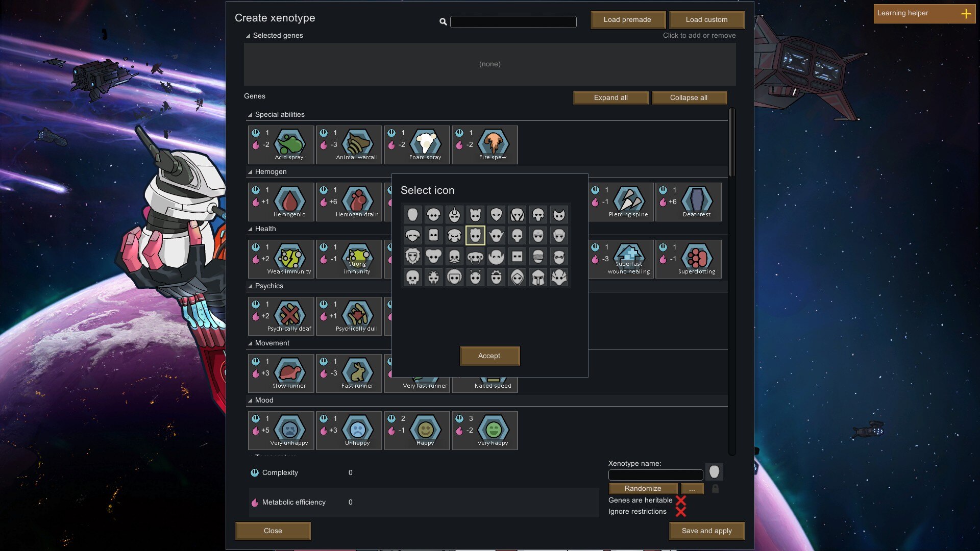The width and height of the screenshot is (980, 551).
Task: Add the Animal warcall gene
Action: click(x=349, y=145)
